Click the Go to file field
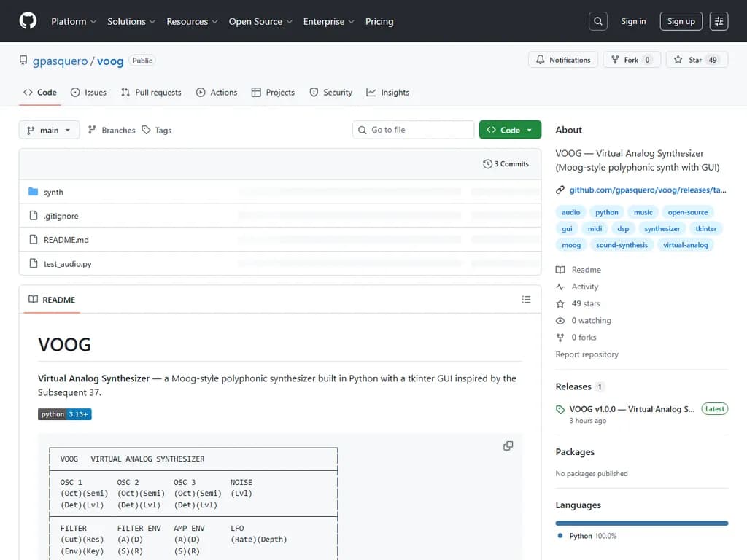 (414, 130)
